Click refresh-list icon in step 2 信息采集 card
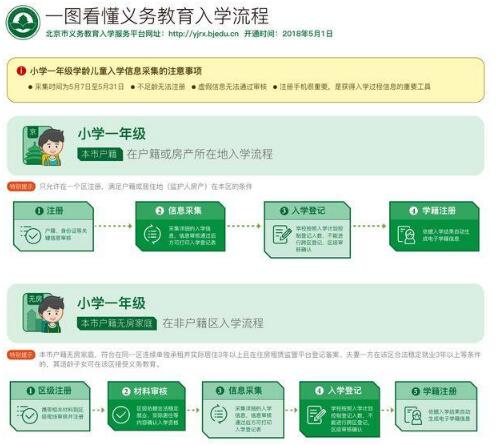Screen dimensions: 497x445 tap(152, 234)
